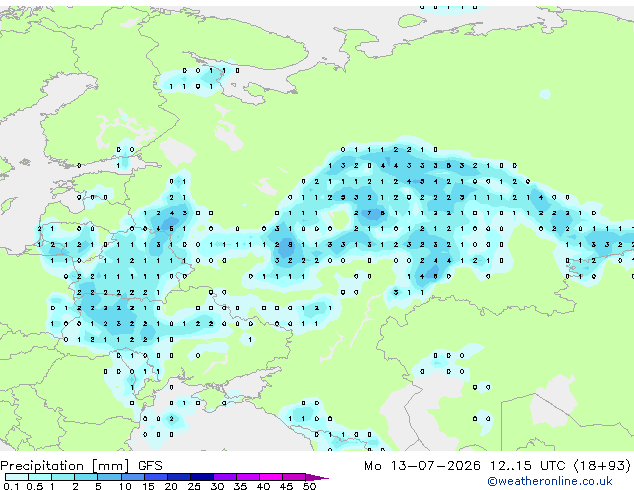This screenshot has height=490, width=634.
Task: Click the "12..15 UTC" time text
Action: pos(528,466)
